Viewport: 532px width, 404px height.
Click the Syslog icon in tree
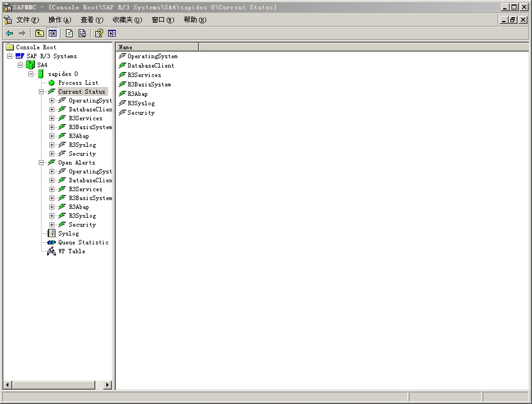pos(52,233)
